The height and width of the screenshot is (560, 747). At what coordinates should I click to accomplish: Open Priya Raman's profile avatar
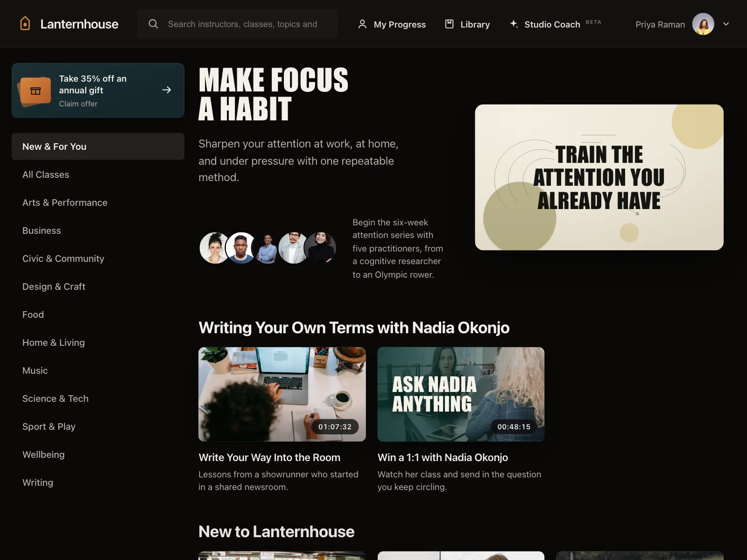[703, 24]
